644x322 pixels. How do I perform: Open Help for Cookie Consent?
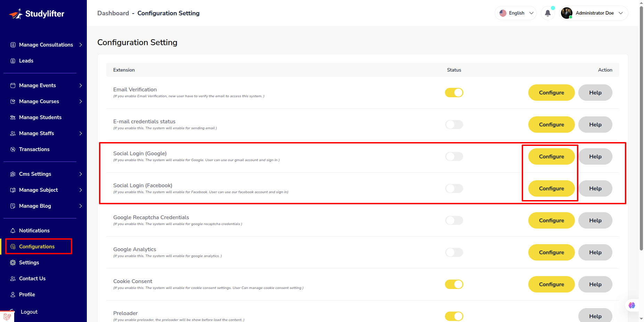(595, 284)
